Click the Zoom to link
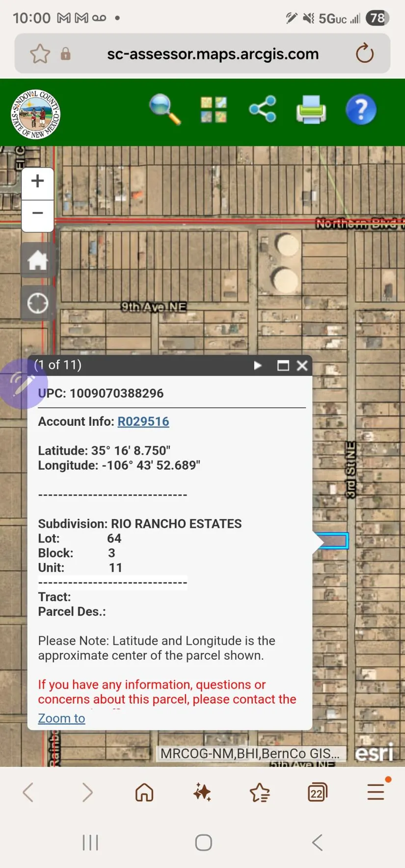Image resolution: width=405 pixels, height=868 pixels. pyautogui.click(x=61, y=718)
